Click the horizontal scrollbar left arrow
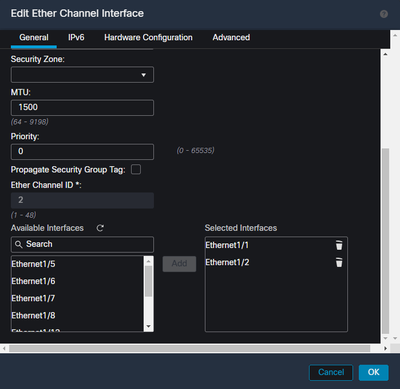This screenshot has height=389, width=400. (4, 348)
